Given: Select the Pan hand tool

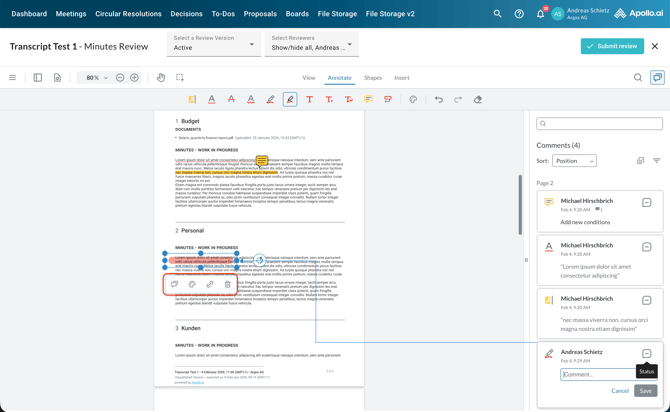Looking at the screenshot, I should coord(161,77).
